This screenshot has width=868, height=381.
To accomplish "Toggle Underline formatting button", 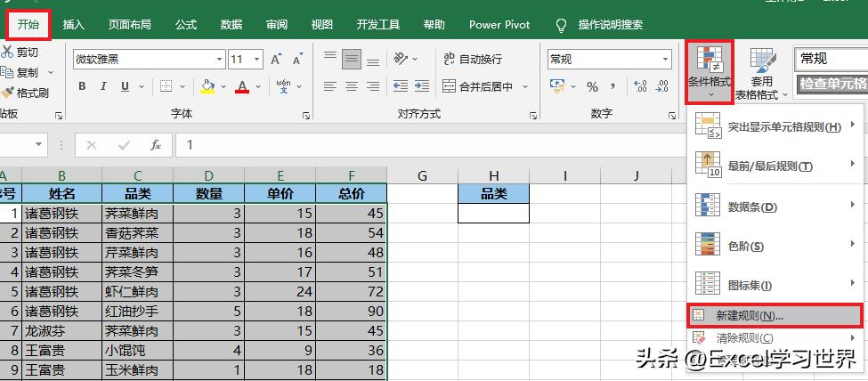I will (x=125, y=86).
